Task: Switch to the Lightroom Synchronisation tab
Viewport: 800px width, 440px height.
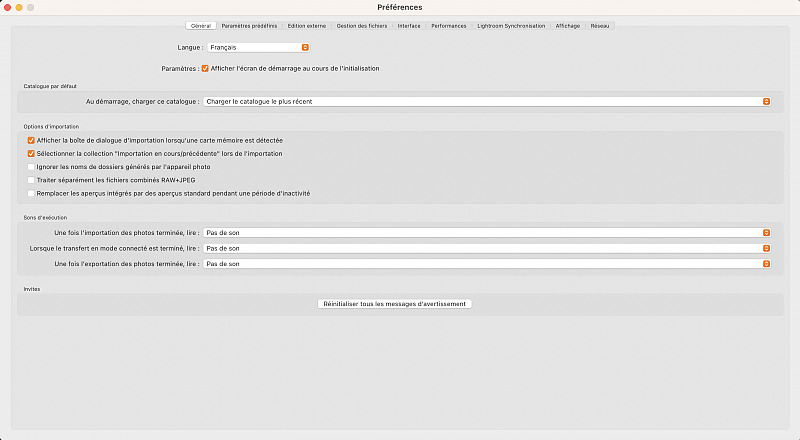Action: pos(512,26)
